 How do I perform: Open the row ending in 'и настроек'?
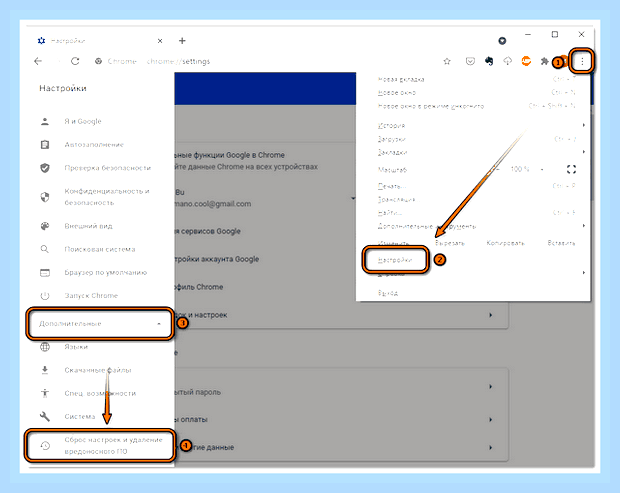(341, 315)
